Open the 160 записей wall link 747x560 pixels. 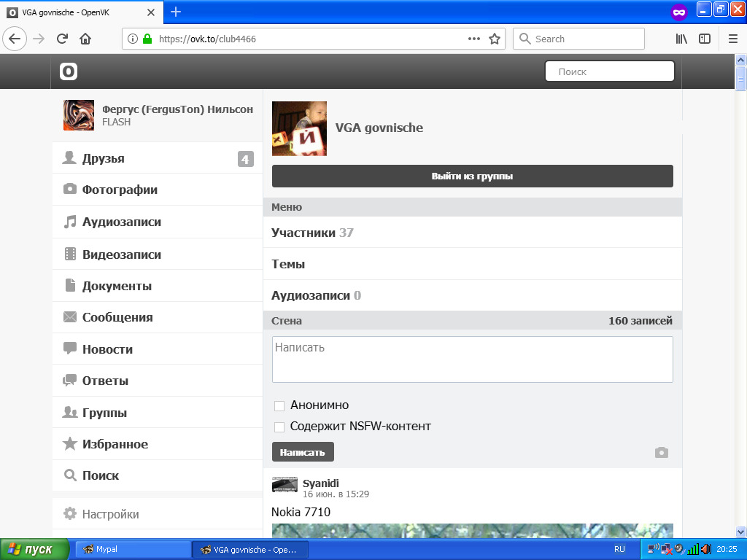[640, 321]
